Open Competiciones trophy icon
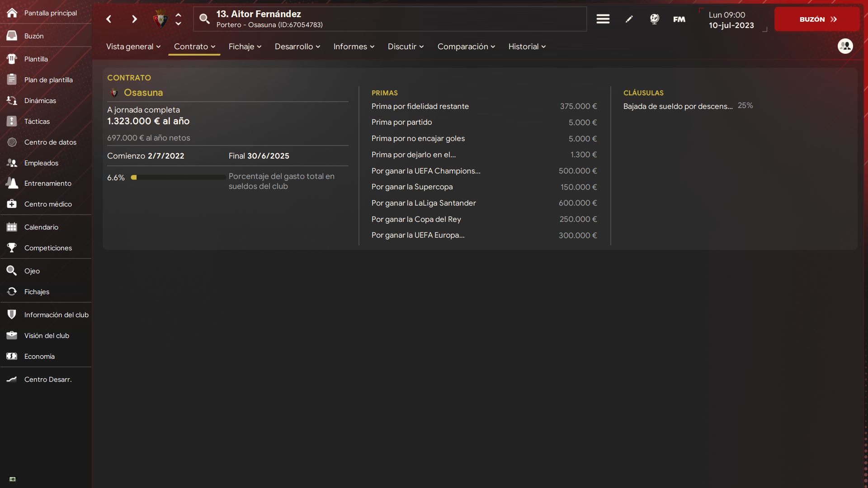Viewport: 868px width, 488px height. (x=12, y=248)
